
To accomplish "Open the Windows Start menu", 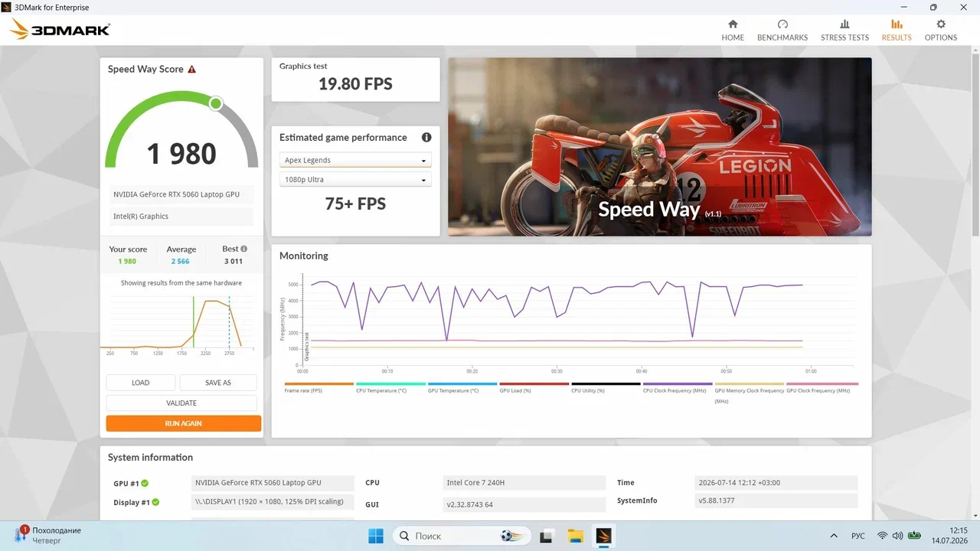I will [x=376, y=536].
